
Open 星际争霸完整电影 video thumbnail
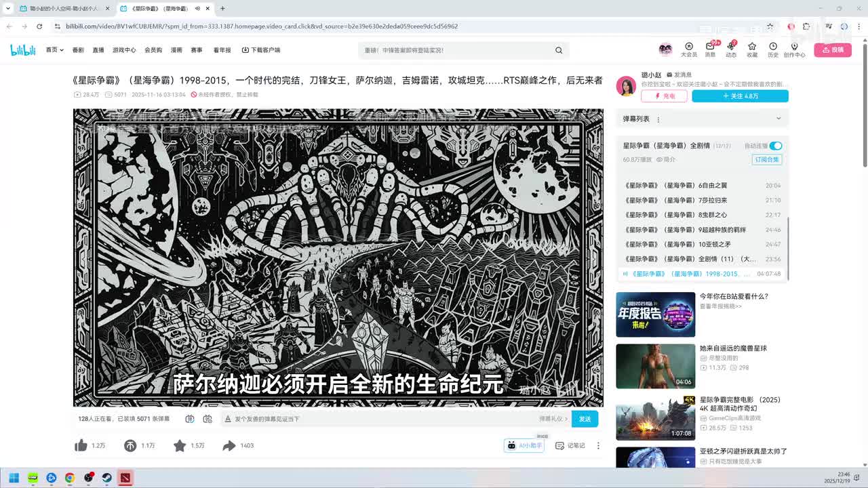click(x=656, y=418)
